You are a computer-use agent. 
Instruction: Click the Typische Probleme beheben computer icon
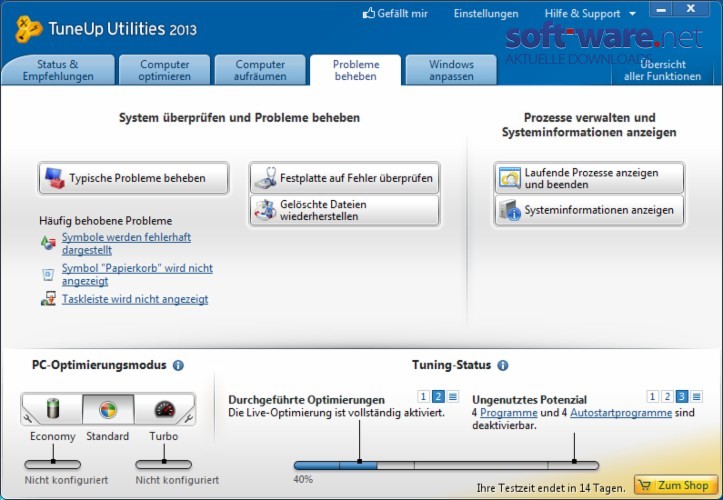(55, 178)
